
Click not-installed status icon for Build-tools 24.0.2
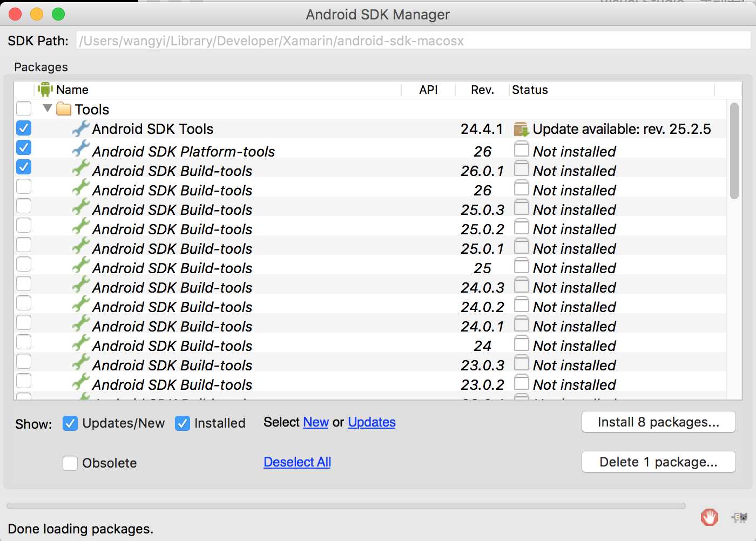click(x=522, y=305)
